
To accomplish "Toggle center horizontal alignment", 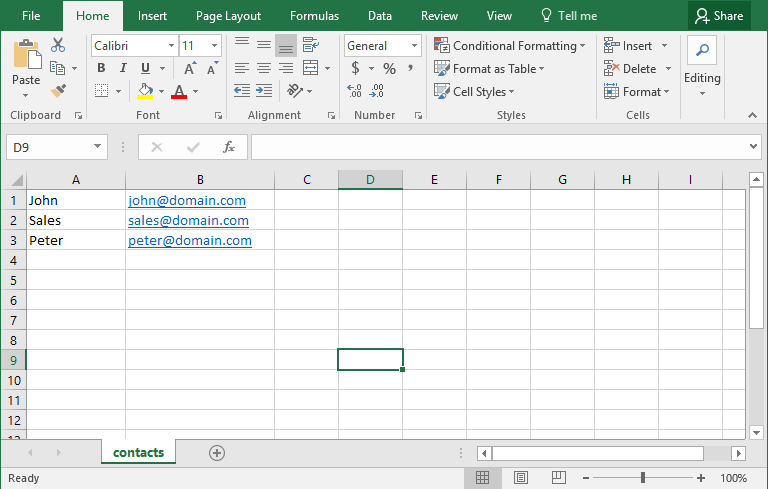I will (264, 68).
